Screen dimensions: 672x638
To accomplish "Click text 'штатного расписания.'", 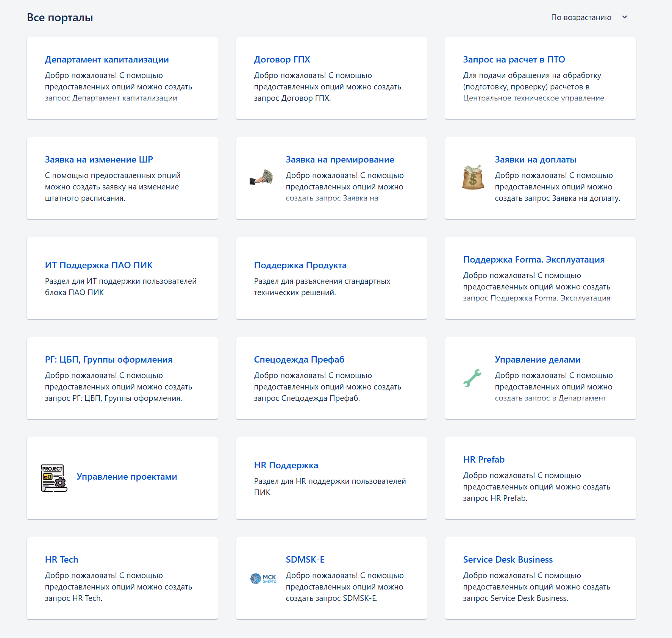I will [x=85, y=198].
